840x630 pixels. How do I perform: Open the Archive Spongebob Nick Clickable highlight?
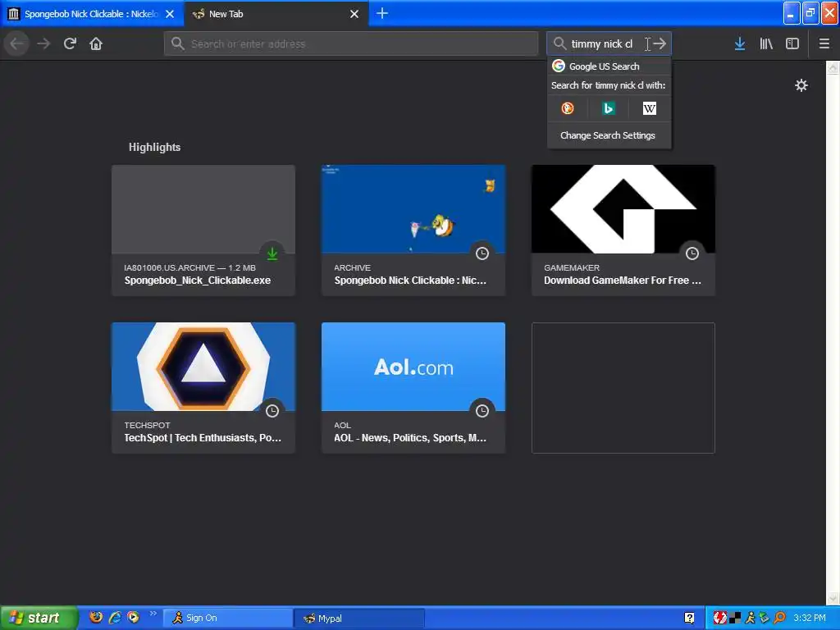tap(413, 230)
